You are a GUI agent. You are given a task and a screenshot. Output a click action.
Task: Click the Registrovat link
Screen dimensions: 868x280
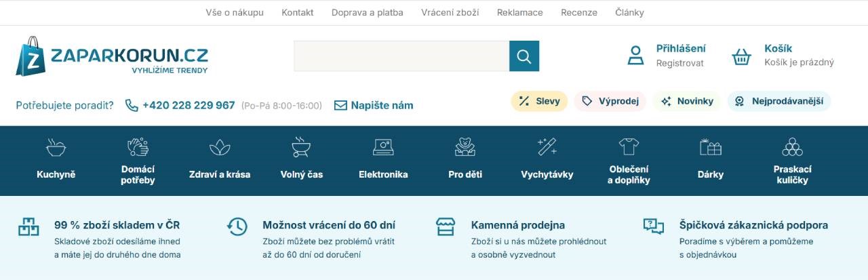(x=679, y=63)
